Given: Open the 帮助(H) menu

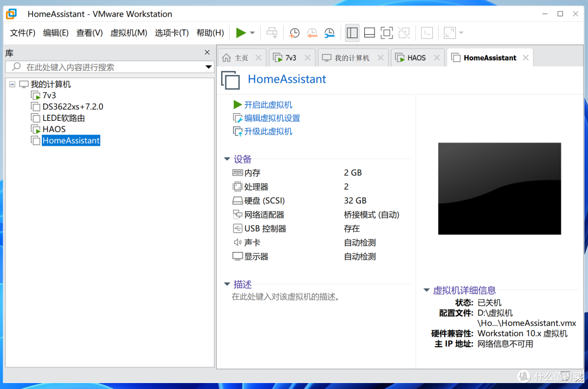Looking at the screenshot, I should click(x=210, y=33).
